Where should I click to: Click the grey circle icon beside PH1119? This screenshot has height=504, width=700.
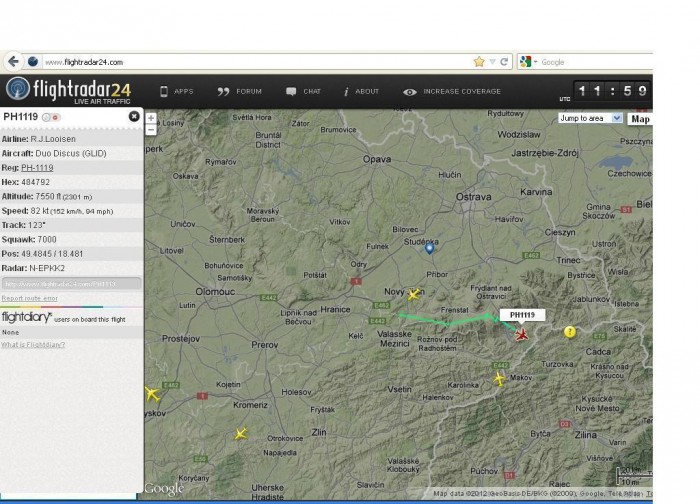pyautogui.click(x=46, y=117)
